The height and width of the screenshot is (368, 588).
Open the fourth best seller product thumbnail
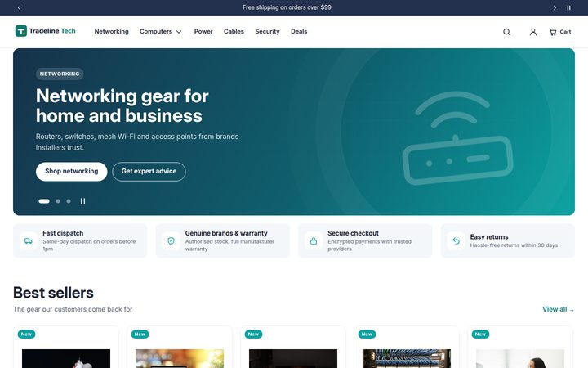point(407,359)
